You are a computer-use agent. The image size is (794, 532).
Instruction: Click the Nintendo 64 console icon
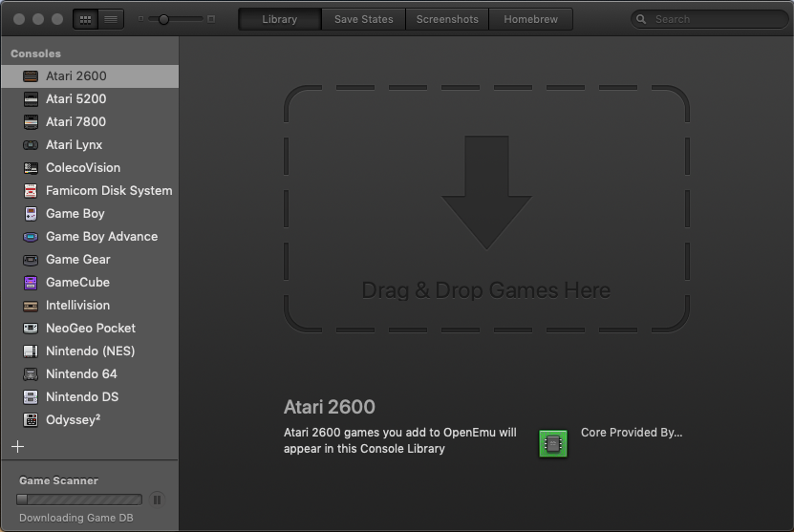pos(31,374)
